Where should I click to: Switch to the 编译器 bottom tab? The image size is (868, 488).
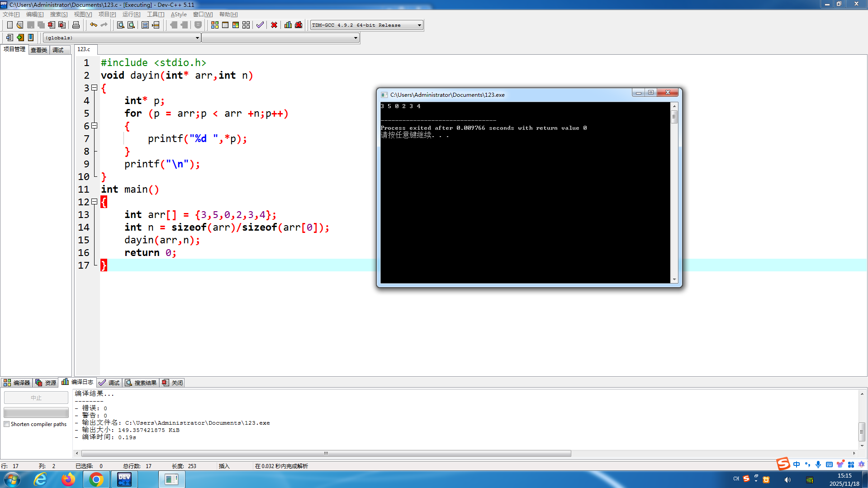coord(17,383)
